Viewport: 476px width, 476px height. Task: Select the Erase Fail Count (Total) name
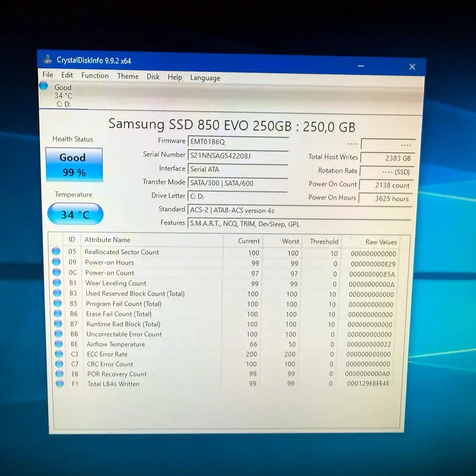coord(118,314)
